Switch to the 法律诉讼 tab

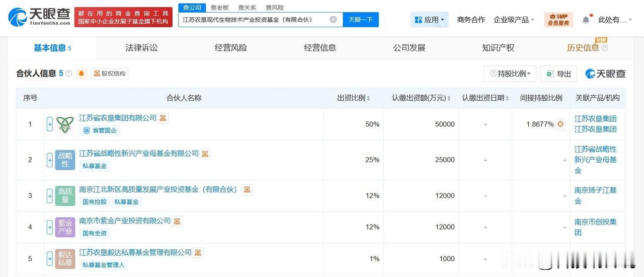(x=141, y=48)
